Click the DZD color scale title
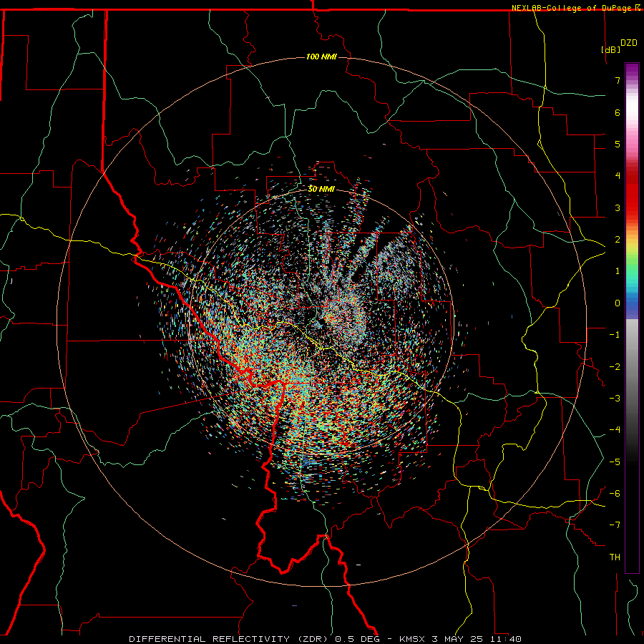This screenshot has height=644, width=644. (x=629, y=43)
